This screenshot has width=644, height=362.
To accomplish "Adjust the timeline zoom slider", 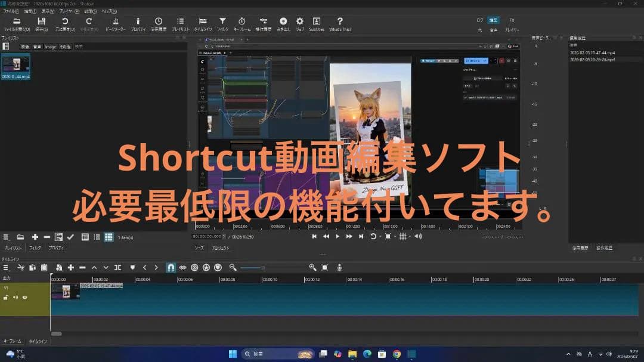I will [273, 268].
